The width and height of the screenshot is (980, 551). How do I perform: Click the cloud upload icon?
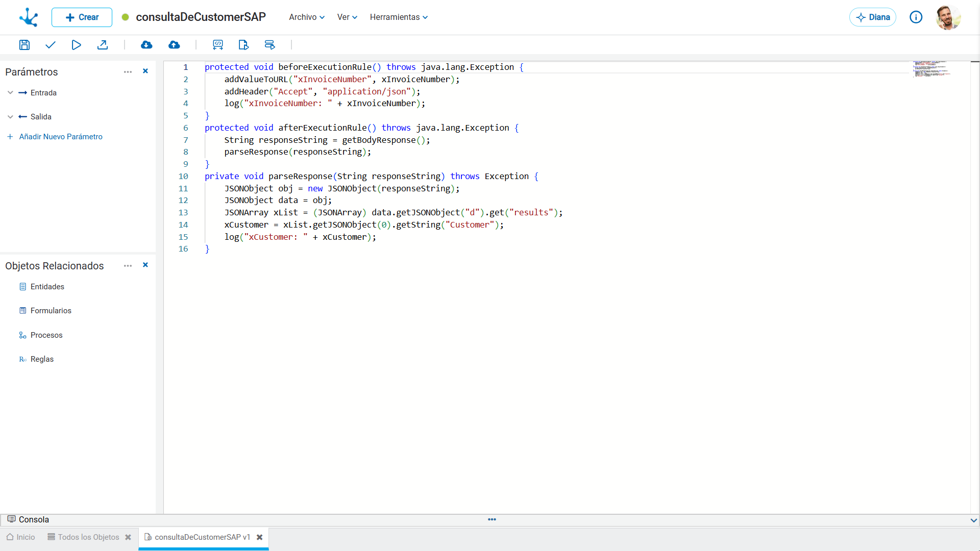[174, 45]
